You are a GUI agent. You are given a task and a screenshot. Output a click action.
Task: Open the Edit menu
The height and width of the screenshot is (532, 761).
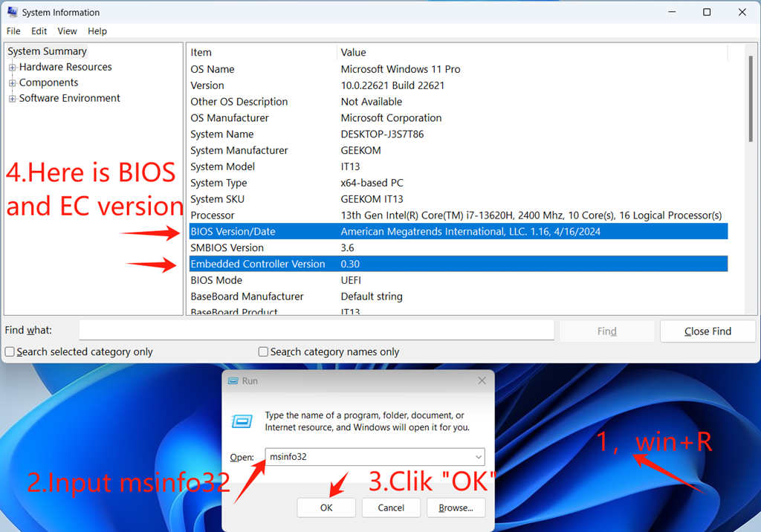click(39, 31)
